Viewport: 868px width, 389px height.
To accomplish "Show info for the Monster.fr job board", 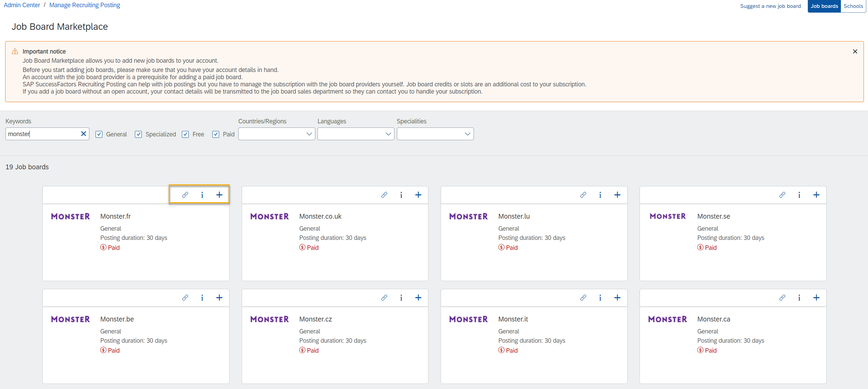I will click(x=202, y=195).
